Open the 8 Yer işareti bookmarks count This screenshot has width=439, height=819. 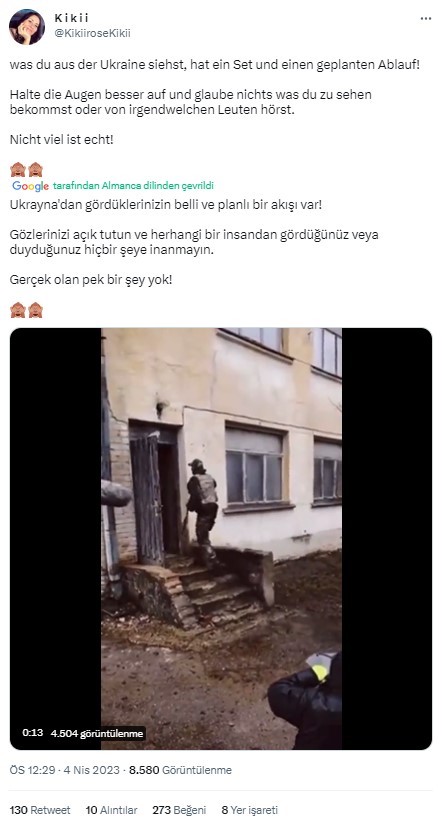[x=249, y=810]
